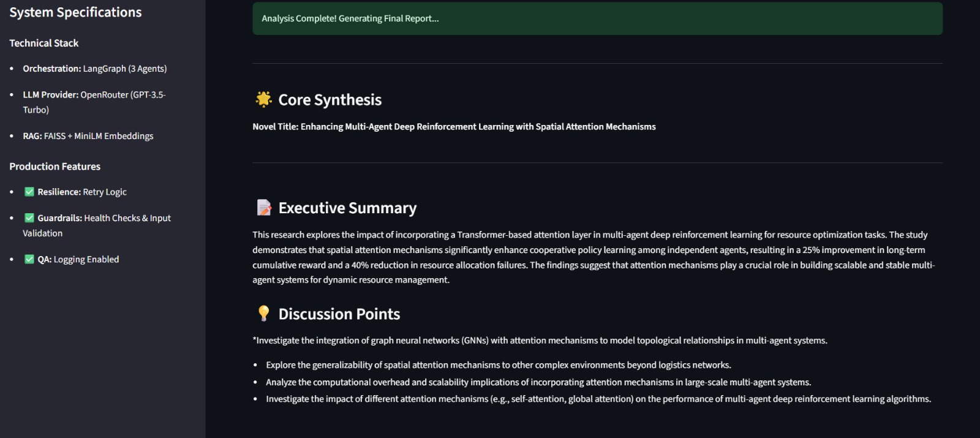
Task: Click the Orchestration: LangGraph list item
Action: pyautogui.click(x=94, y=69)
